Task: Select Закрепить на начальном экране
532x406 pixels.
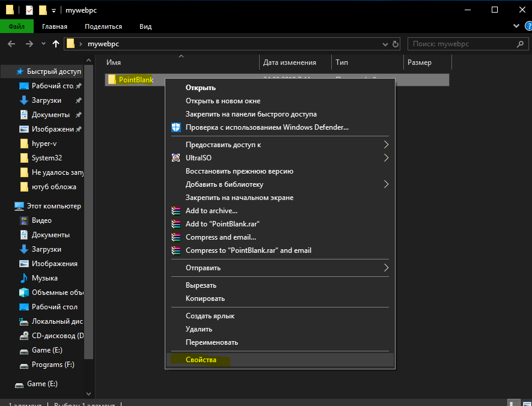Action: coord(280,198)
